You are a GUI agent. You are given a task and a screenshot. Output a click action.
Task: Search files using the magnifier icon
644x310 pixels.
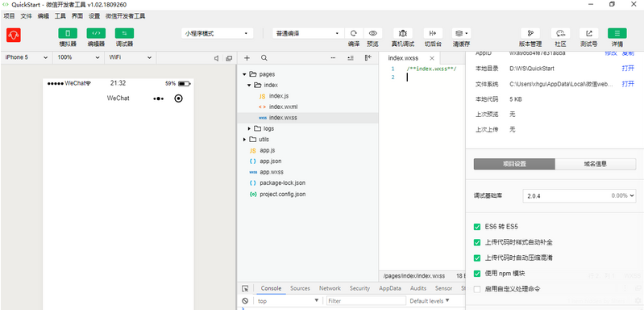coord(264,58)
